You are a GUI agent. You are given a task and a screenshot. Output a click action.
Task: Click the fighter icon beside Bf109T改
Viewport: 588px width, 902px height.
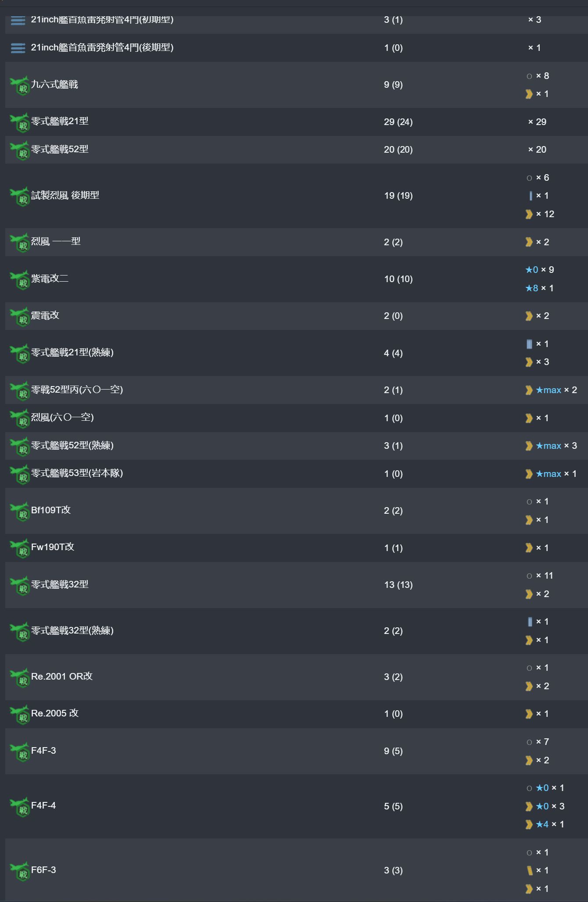click(20, 511)
